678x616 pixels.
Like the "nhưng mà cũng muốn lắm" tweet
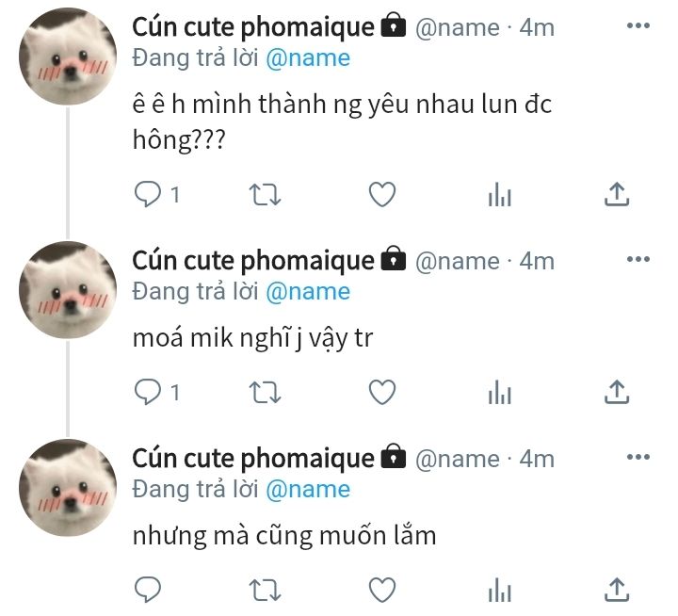click(x=382, y=590)
